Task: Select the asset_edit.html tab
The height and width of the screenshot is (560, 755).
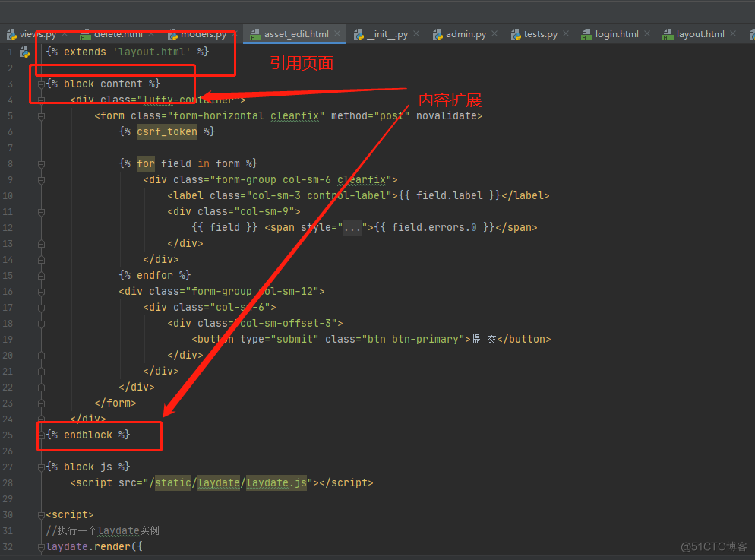Action: pos(296,34)
